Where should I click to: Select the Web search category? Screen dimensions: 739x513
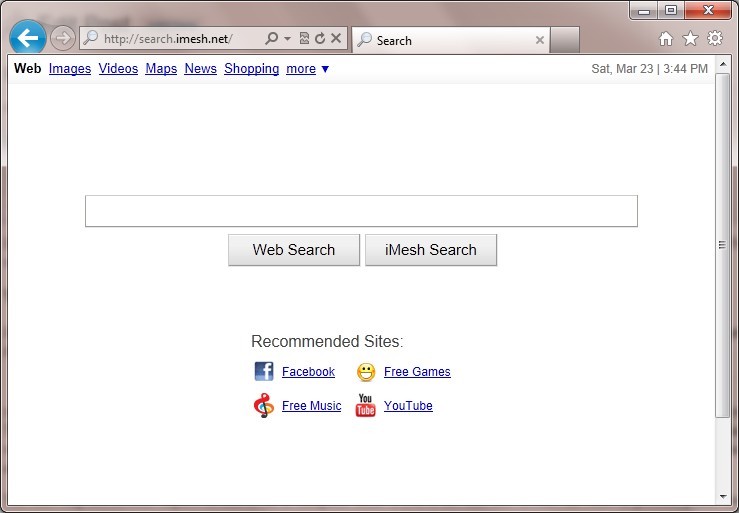click(27, 68)
